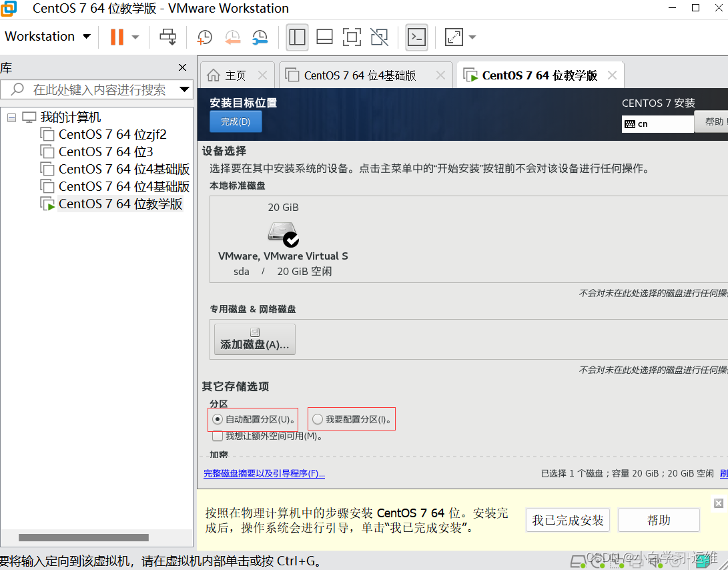Click the sda / 20 GiB 空闲 text
The image size is (728, 570).
click(x=283, y=271)
